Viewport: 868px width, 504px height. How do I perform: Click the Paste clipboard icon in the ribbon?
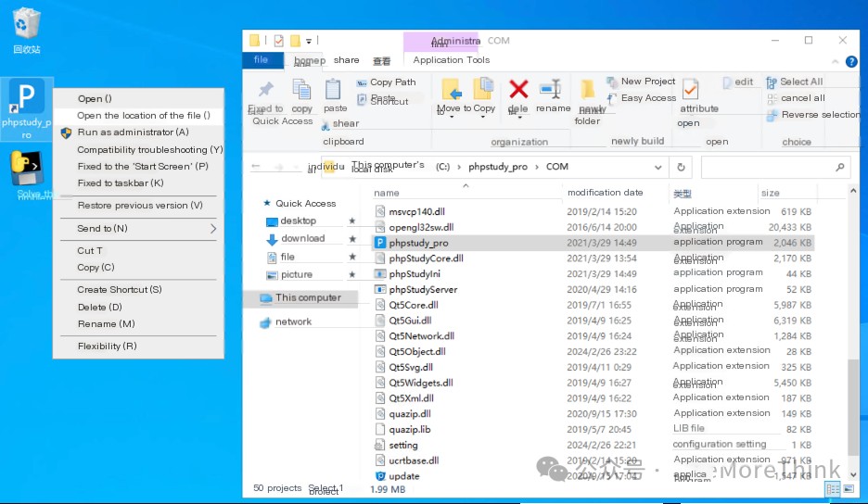[x=333, y=89]
